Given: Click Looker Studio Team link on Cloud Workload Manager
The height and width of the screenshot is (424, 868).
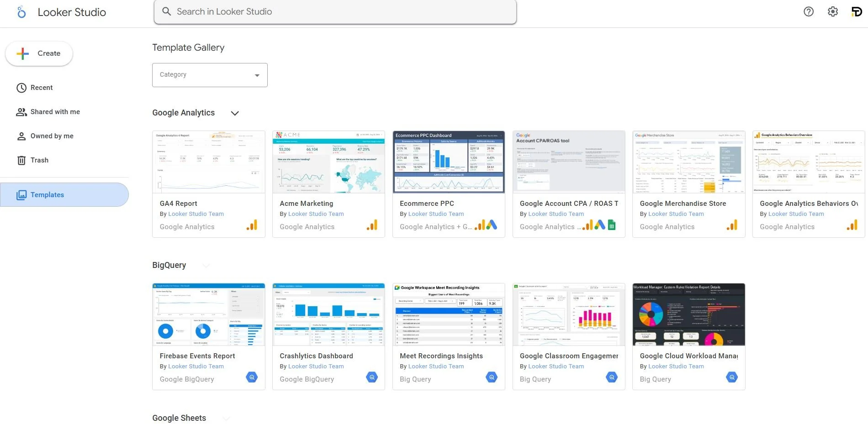Looking at the screenshot, I should [x=676, y=366].
